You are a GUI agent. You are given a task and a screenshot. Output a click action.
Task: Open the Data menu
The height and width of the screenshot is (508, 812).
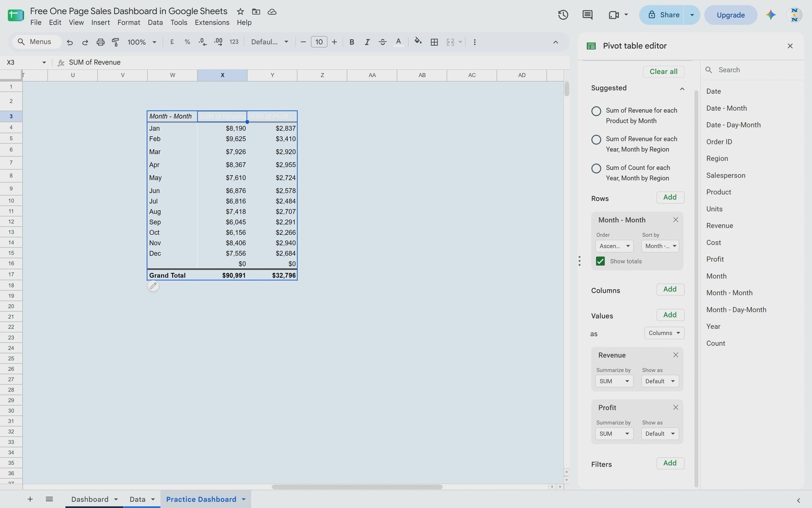pos(155,22)
